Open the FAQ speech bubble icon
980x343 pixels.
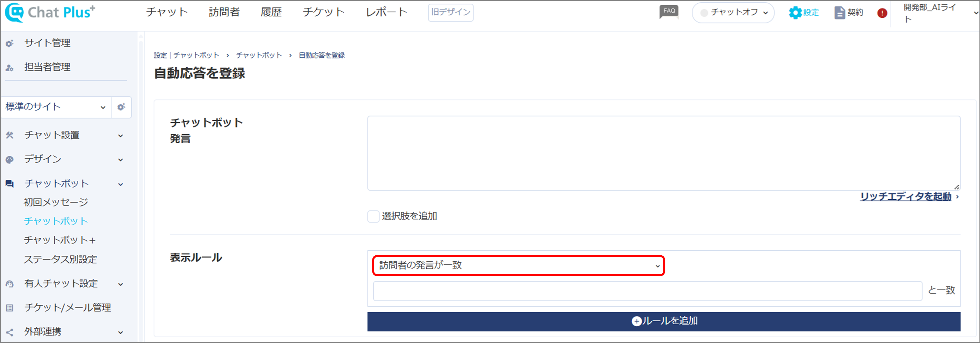point(669,12)
